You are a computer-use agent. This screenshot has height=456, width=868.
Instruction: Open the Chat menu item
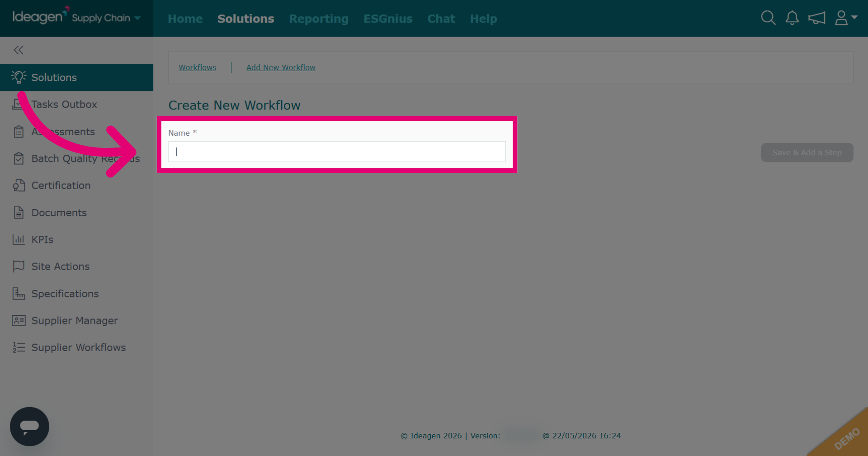(x=441, y=19)
